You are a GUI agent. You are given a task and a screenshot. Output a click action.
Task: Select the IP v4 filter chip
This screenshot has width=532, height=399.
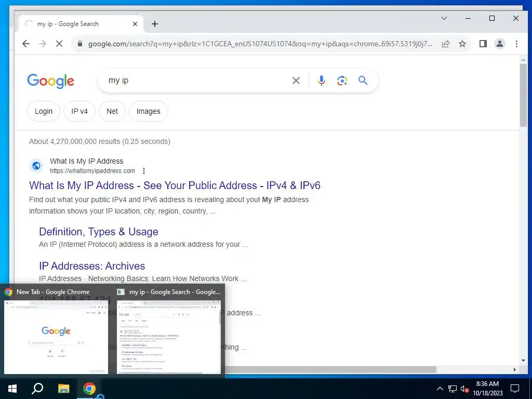tap(79, 111)
